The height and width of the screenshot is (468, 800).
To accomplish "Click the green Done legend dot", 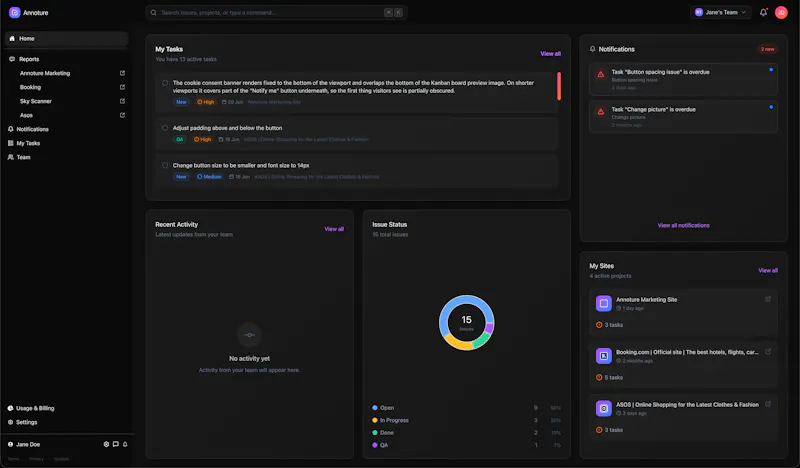I will pyautogui.click(x=375, y=433).
